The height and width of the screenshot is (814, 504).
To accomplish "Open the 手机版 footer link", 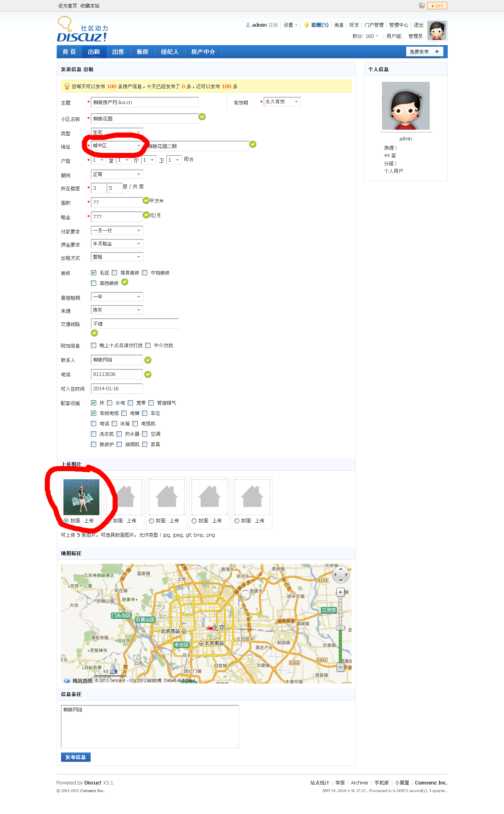I will point(381,783).
